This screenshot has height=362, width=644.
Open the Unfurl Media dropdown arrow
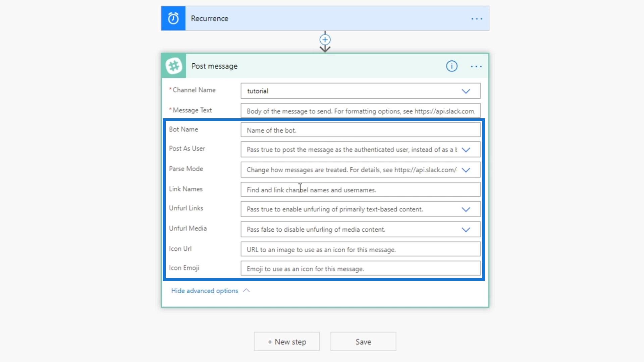click(x=466, y=230)
